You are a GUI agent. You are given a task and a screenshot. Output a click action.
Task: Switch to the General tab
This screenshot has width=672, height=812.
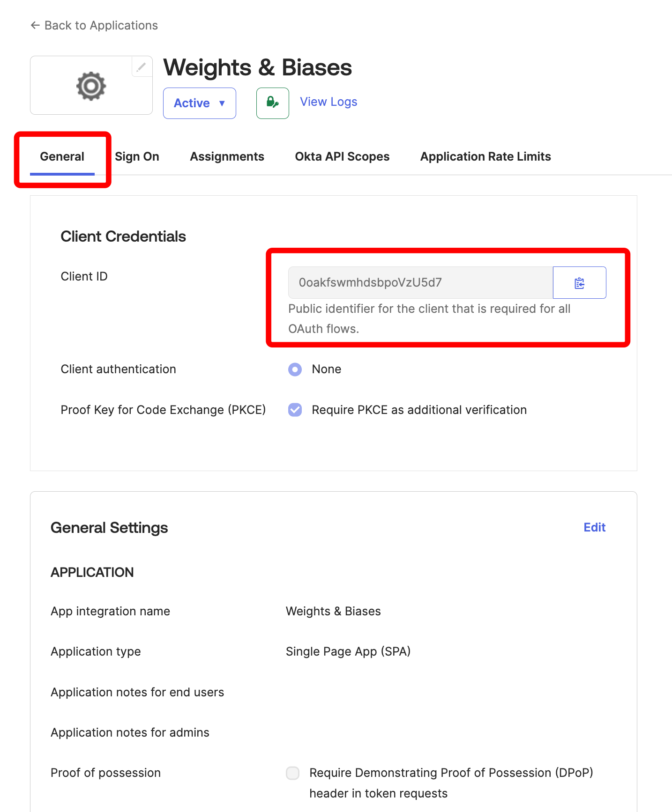pyautogui.click(x=62, y=156)
